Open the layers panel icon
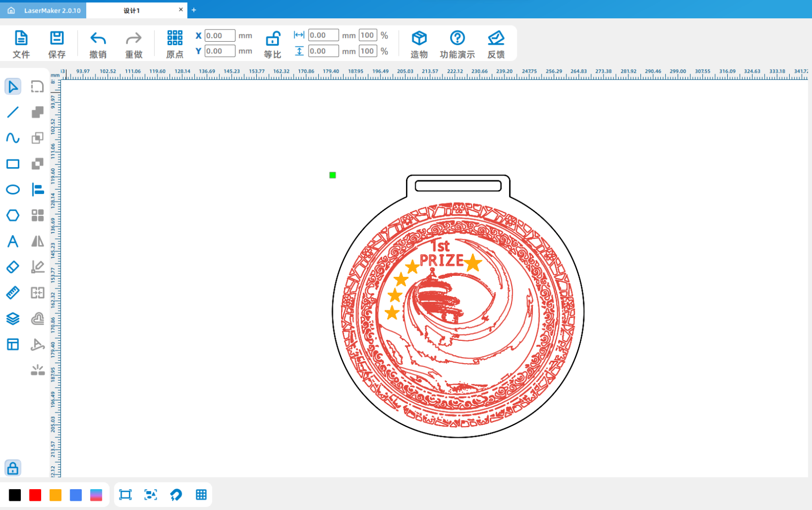Image resolution: width=812 pixels, height=510 pixels. (13, 318)
